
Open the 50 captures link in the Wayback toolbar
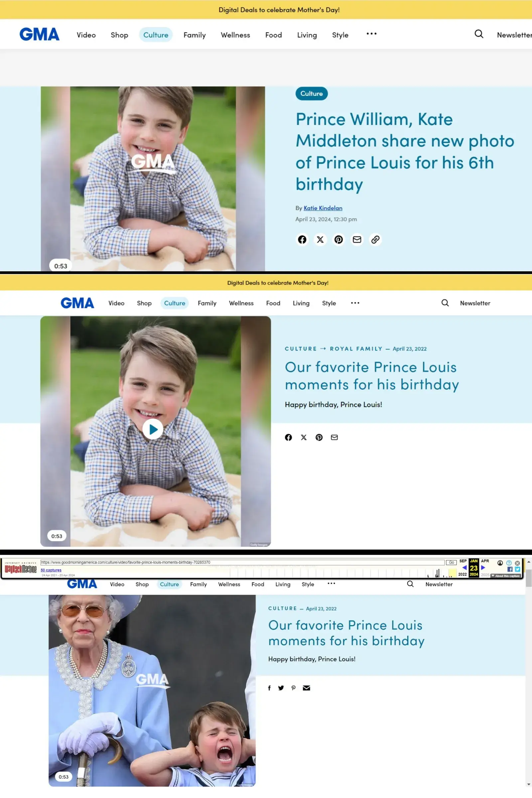click(51, 570)
